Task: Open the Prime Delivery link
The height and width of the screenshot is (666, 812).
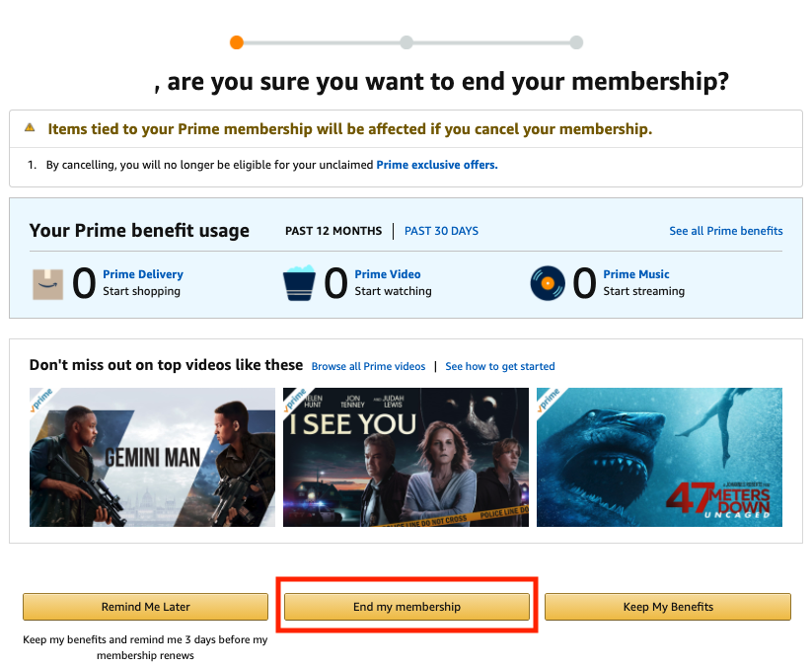Action: 143,274
